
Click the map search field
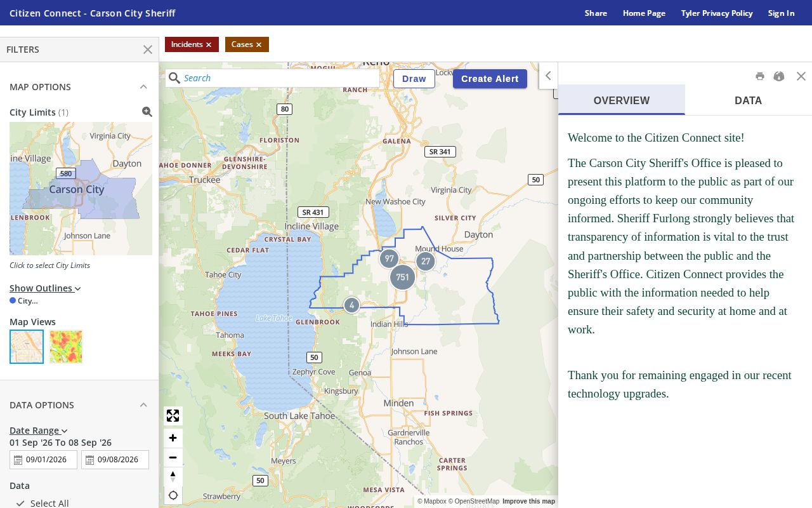click(x=273, y=78)
